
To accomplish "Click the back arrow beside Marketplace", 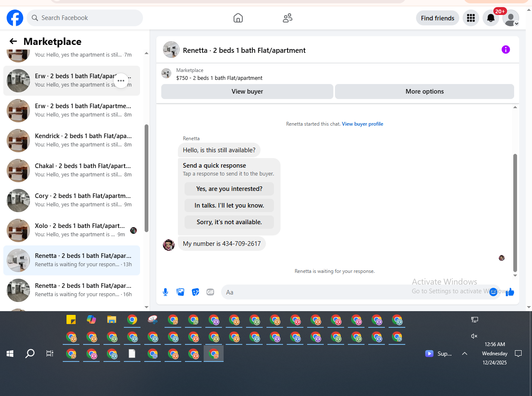I will 13,41.
